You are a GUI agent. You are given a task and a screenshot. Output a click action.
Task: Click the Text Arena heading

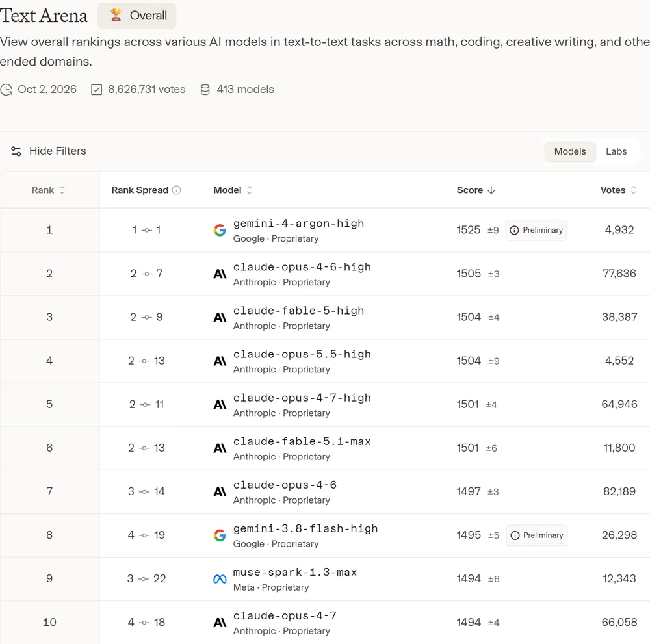tap(44, 16)
